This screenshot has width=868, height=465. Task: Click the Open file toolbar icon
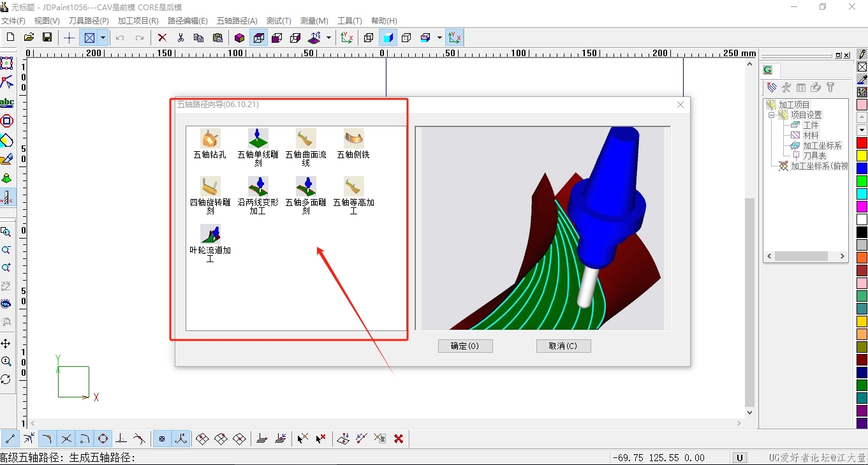pyautogui.click(x=29, y=38)
